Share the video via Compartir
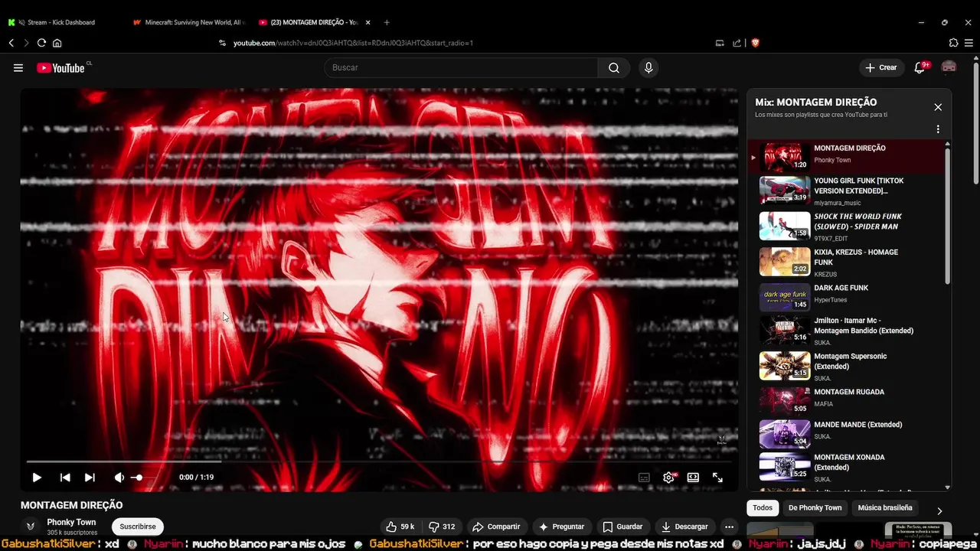 pyautogui.click(x=496, y=527)
